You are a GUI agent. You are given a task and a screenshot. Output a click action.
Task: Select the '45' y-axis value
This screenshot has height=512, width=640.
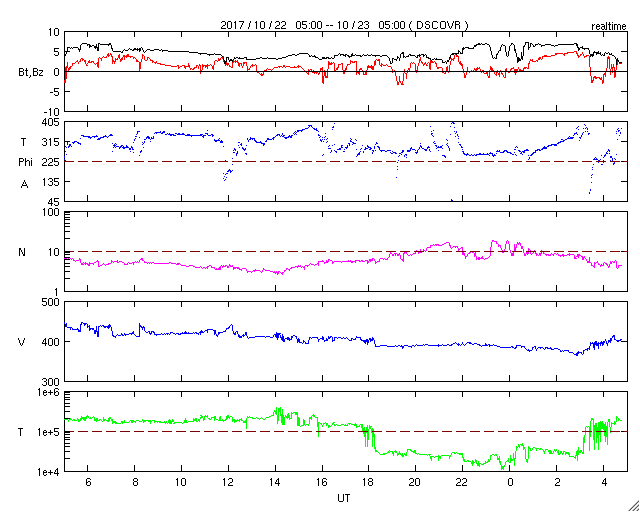click(x=54, y=202)
